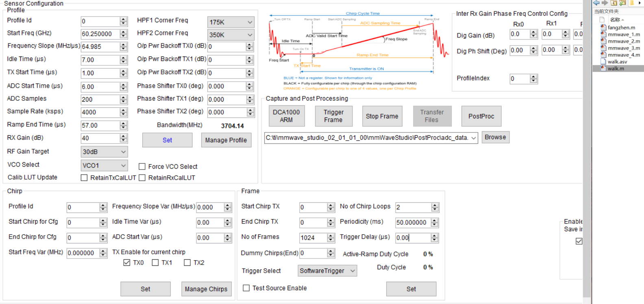Increase the Phase Shifter TX0 stepper
This screenshot has width=644, height=304.
point(250,84)
